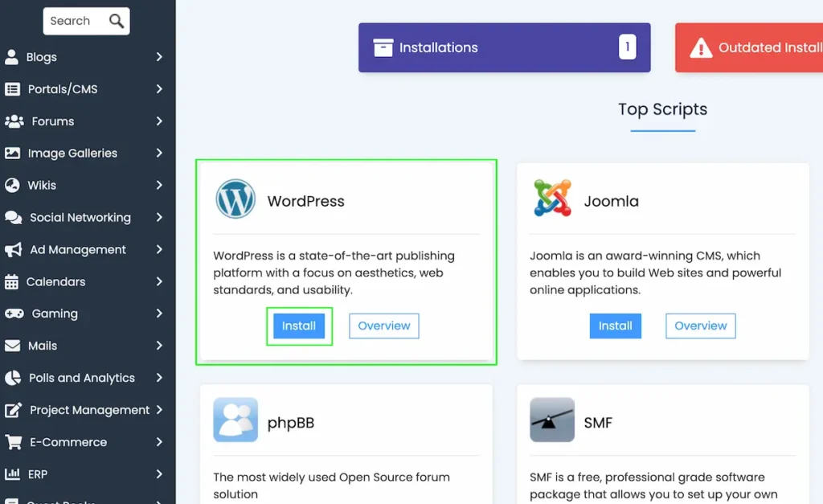Click the WordPress logo

pos(235,199)
